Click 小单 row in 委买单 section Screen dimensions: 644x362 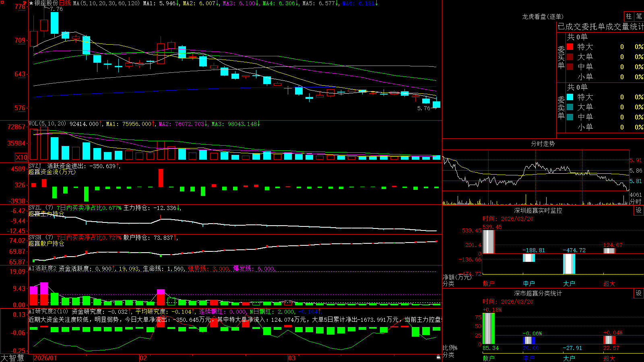pyautogui.click(x=605, y=77)
